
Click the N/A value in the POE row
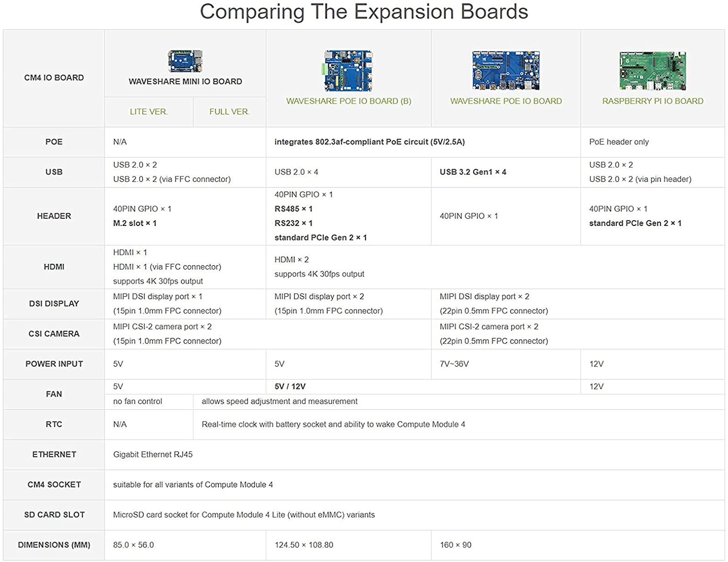120,142
